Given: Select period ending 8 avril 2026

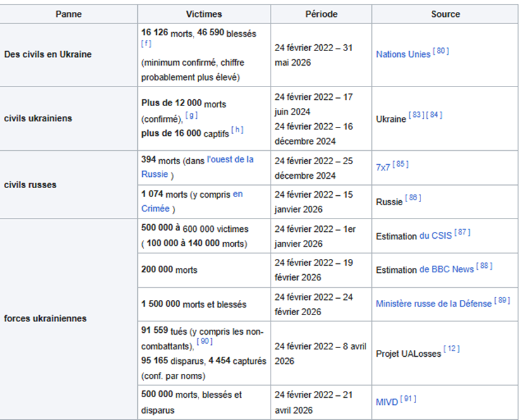Looking at the screenshot, I should point(321,354).
